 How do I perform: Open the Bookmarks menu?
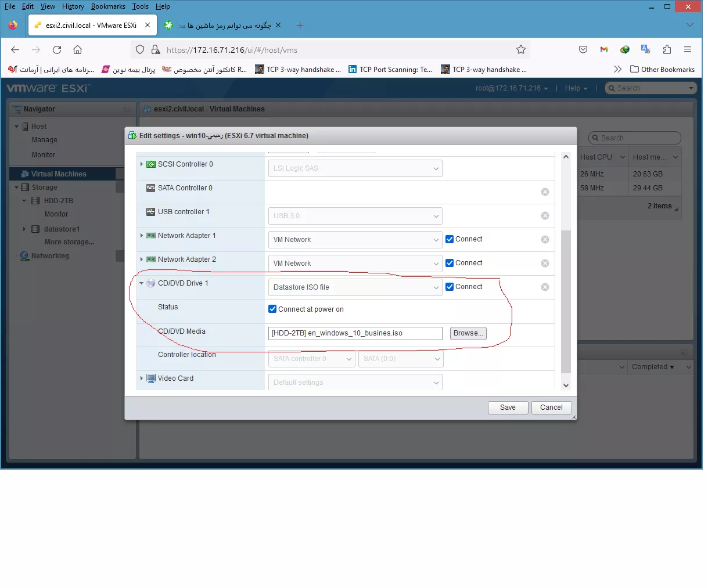108,6
